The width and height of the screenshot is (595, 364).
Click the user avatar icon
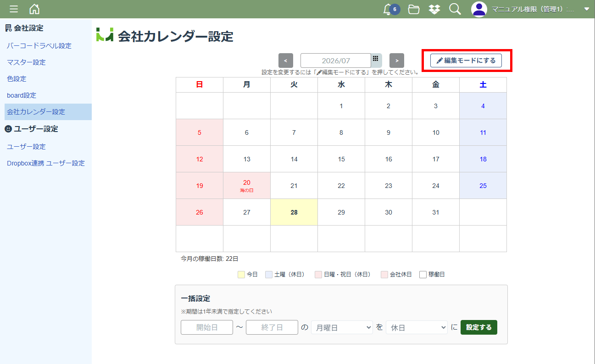pos(479,9)
